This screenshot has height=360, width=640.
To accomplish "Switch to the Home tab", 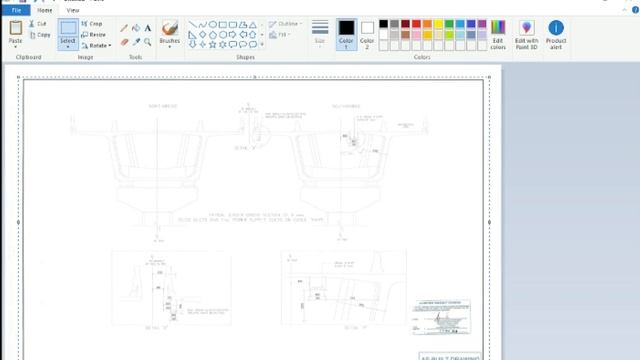I will pyautogui.click(x=44, y=10).
